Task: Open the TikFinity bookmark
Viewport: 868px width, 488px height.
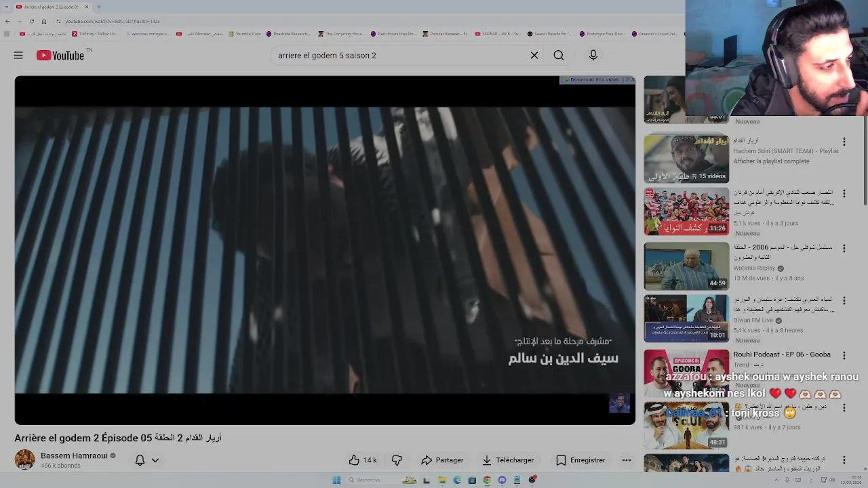Action: (95, 34)
